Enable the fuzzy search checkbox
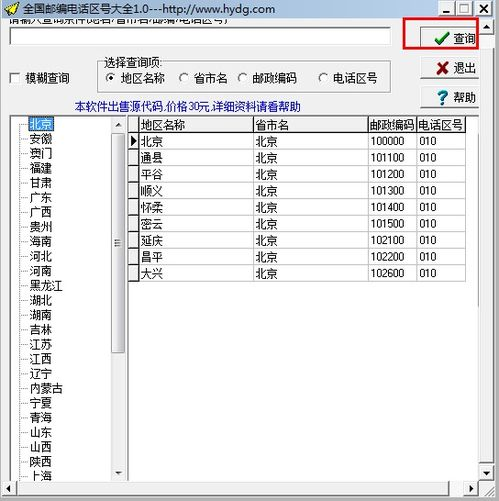Viewport: 499px width, 501px height. click(15, 79)
